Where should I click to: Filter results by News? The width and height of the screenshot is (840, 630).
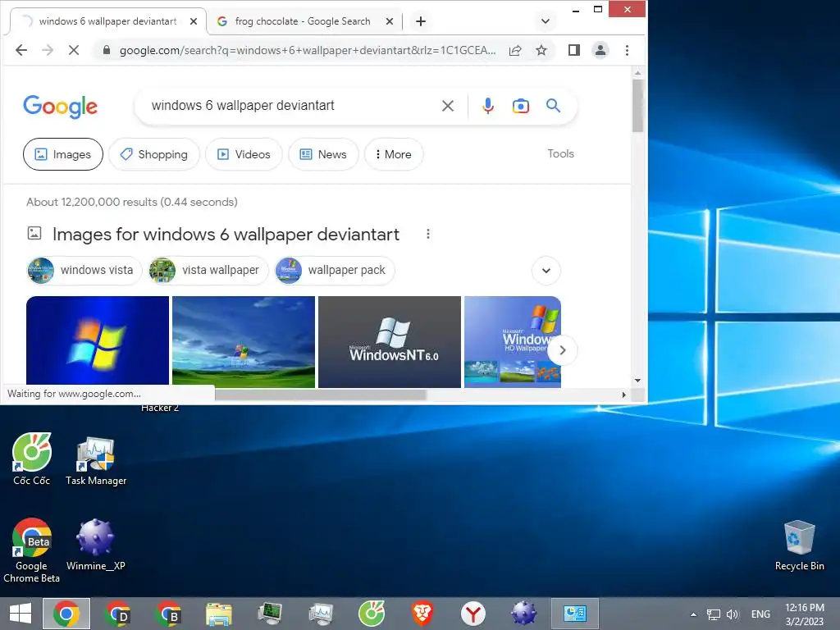pos(323,154)
